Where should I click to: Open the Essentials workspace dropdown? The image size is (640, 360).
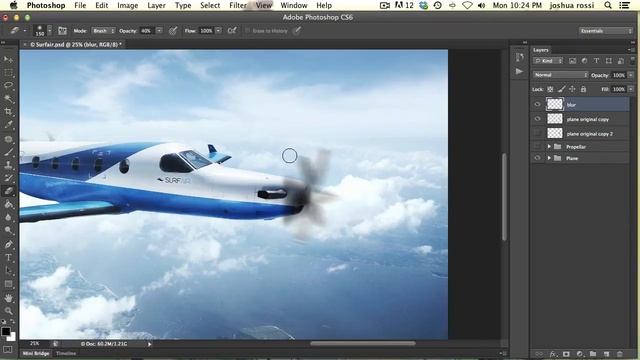coord(605,31)
